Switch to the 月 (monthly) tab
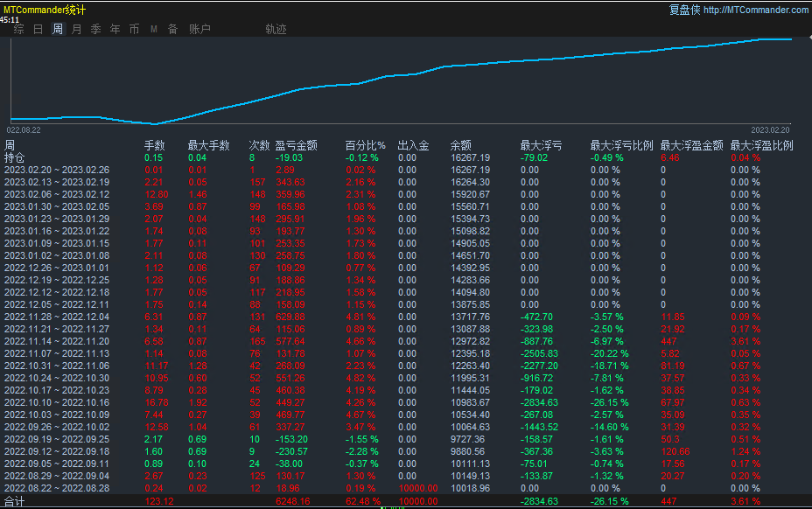The height and width of the screenshot is (509, 812). coord(77,29)
